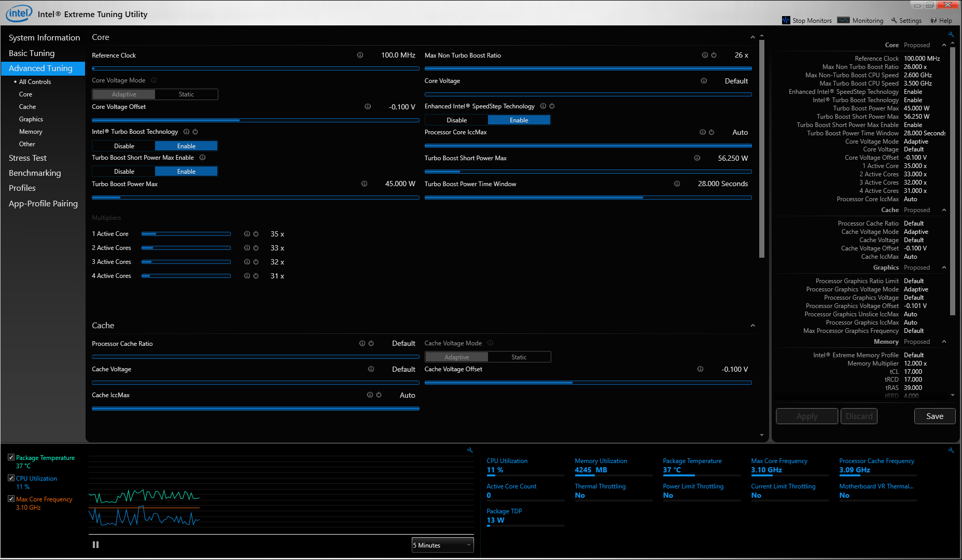This screenshot has width=962, height=560.
Task: Adjust Turbo Boost Power Time Window slider
Action: click(x=588, y=198)
